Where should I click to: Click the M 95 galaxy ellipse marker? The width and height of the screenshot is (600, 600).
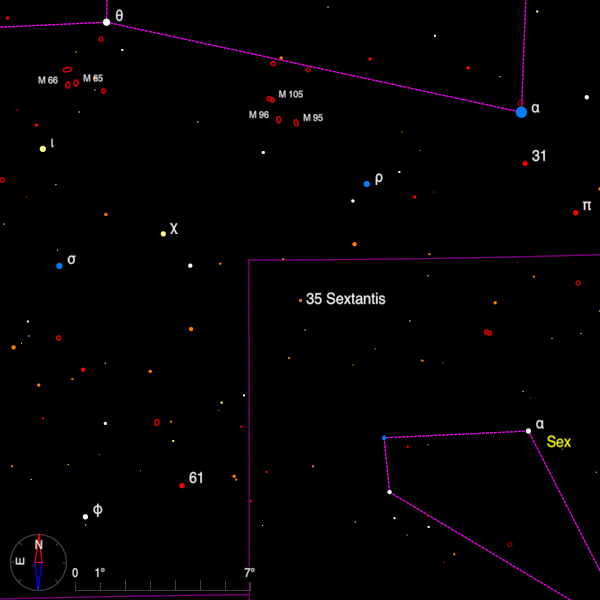[296, 123]
